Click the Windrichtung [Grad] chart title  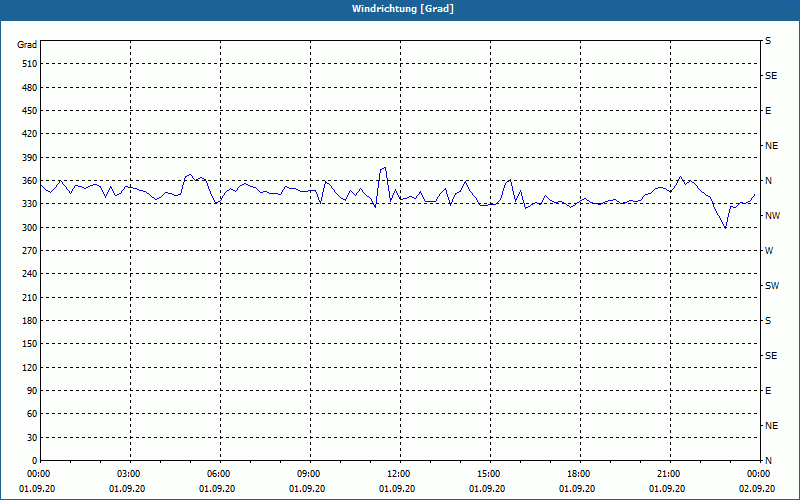point(403,9)
